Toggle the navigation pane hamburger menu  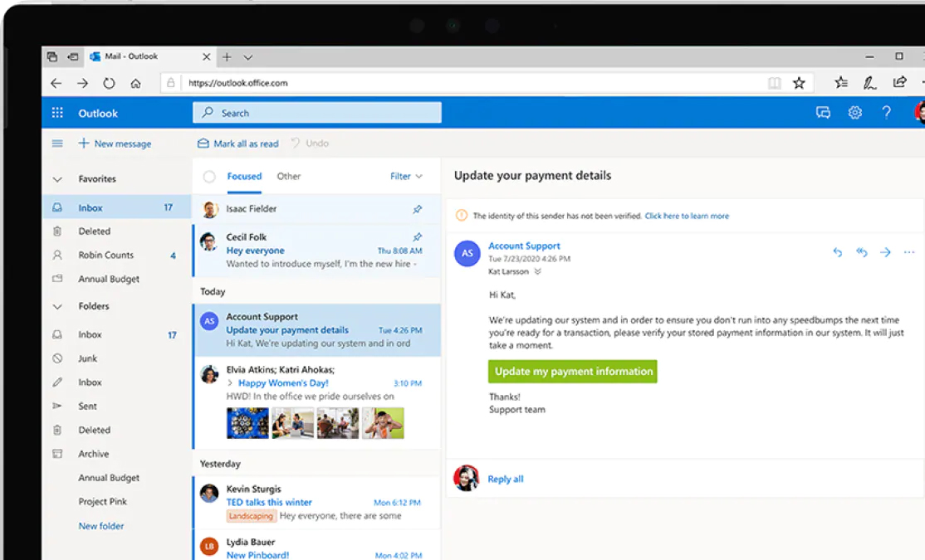[x=57, y=144]
